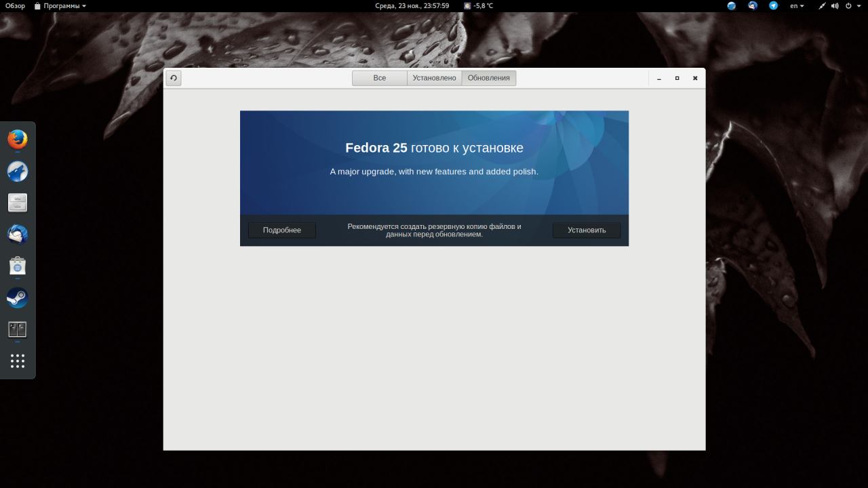This screenshot has height=488, width=868.
Task: Maximize the Software window
Action: coord(677,78)
